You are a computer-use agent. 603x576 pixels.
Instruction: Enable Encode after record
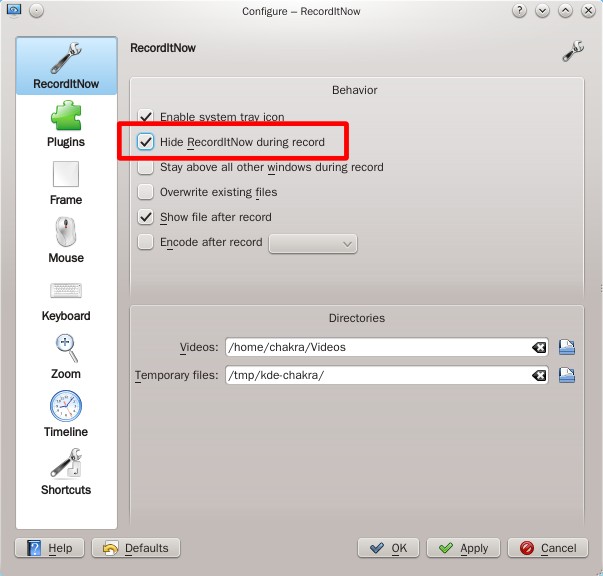[145, 242]
